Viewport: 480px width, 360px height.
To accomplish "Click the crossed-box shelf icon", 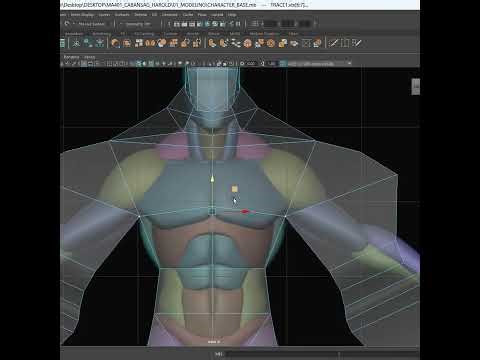I will coord(306,43).
